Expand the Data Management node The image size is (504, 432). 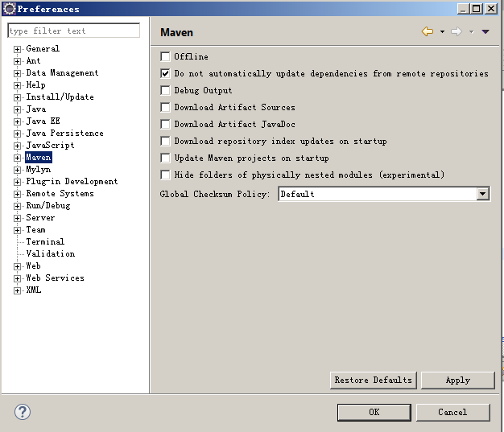(18, 73)
